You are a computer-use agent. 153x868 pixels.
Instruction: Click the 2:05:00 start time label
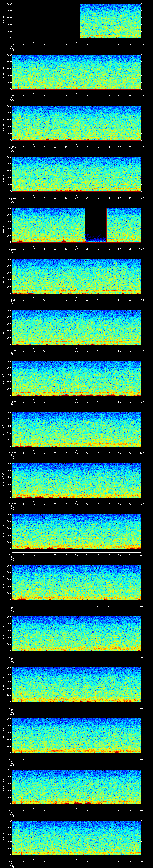[x=12, y=96]
